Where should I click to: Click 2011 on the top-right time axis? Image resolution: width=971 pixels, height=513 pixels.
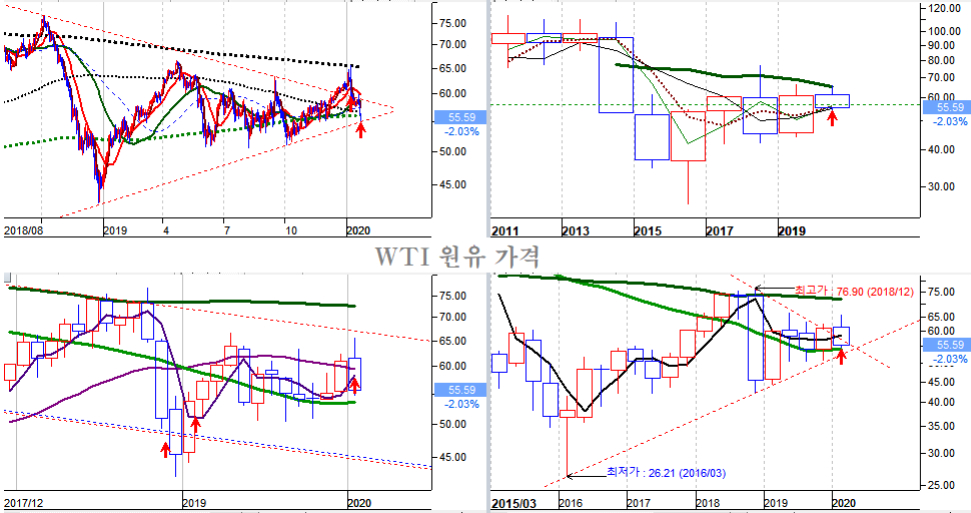coord(504,230)
